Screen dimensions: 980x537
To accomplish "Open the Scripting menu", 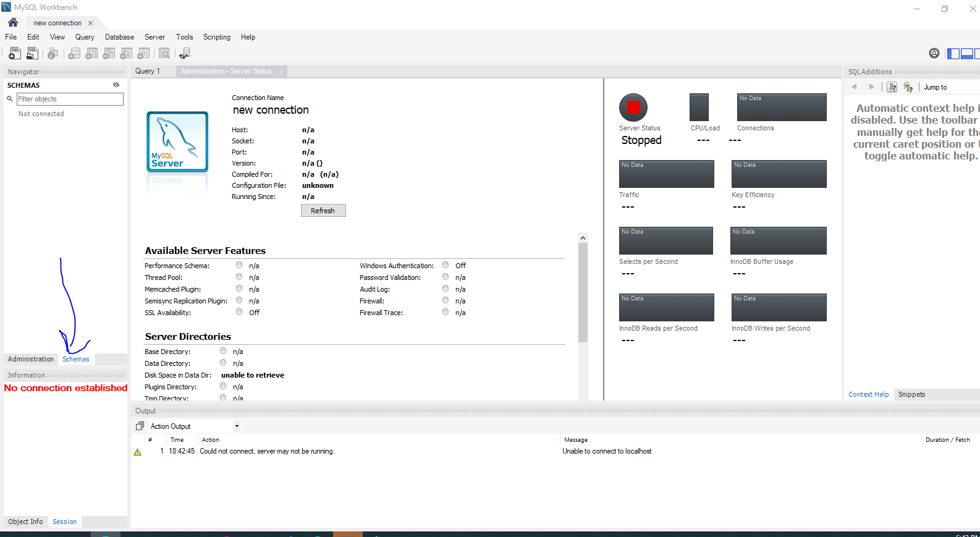I will (x=217, y=37).
